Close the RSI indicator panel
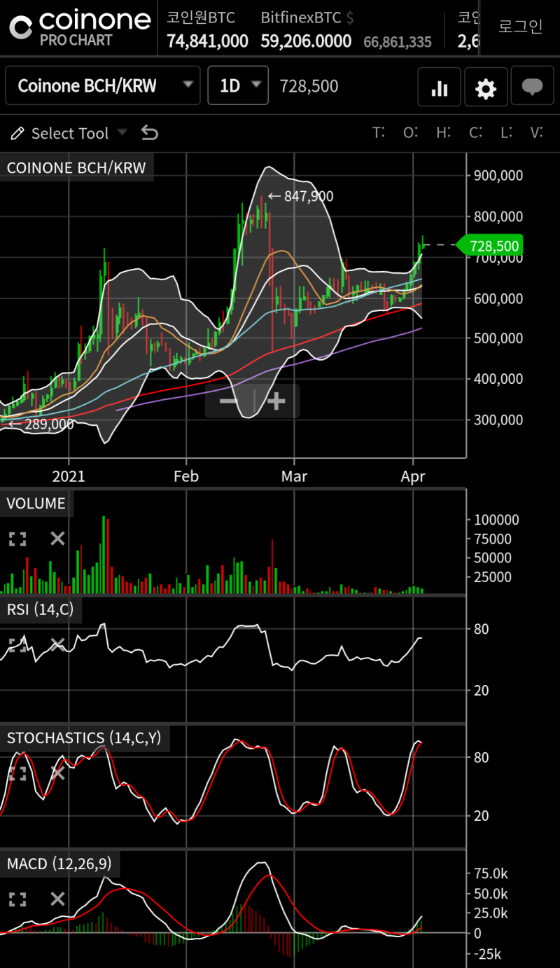Viewport: 560px width, 968px height. point(57,645)
